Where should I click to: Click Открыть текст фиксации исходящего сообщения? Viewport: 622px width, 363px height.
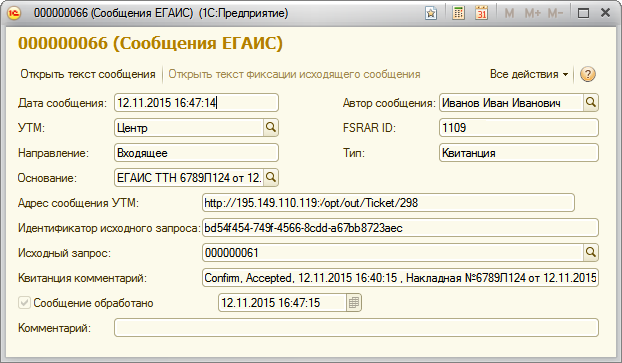294,74
